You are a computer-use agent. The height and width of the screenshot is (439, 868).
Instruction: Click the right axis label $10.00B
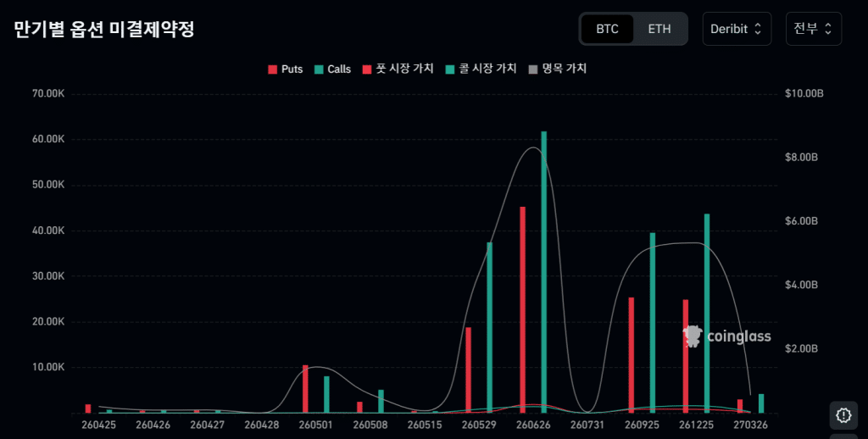click(x=804, y=93)
